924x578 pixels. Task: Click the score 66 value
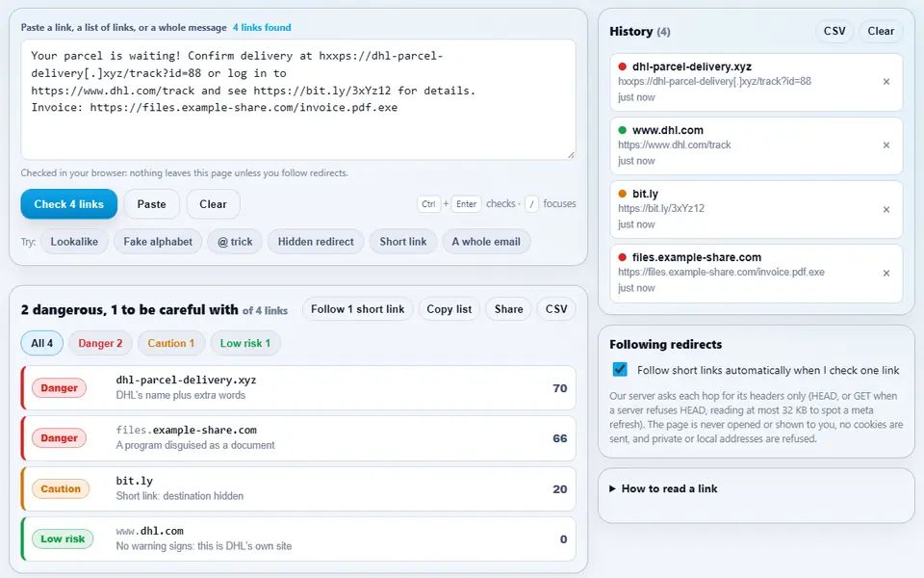click(560, 438)
